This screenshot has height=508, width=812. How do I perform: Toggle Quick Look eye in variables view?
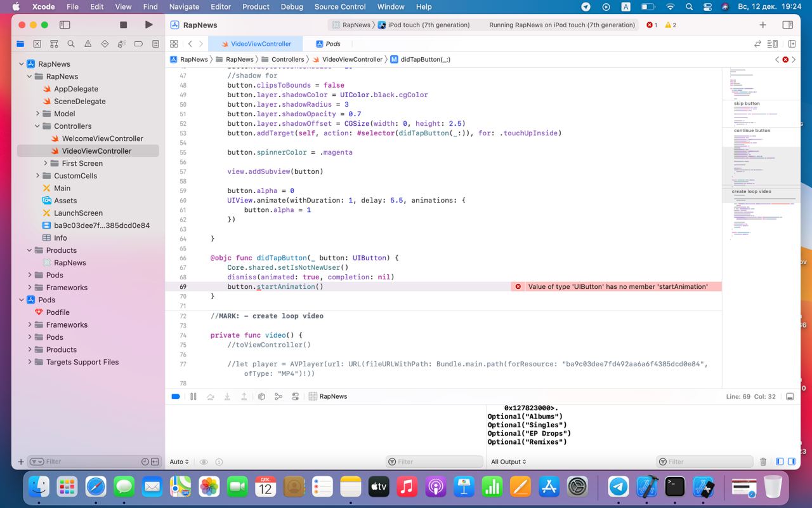204,462
